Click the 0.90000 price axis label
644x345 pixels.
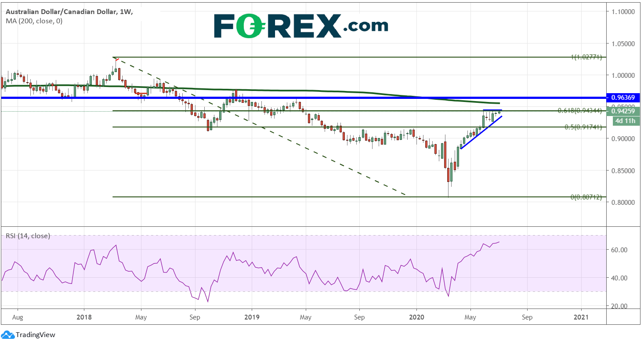click(622, 138)
